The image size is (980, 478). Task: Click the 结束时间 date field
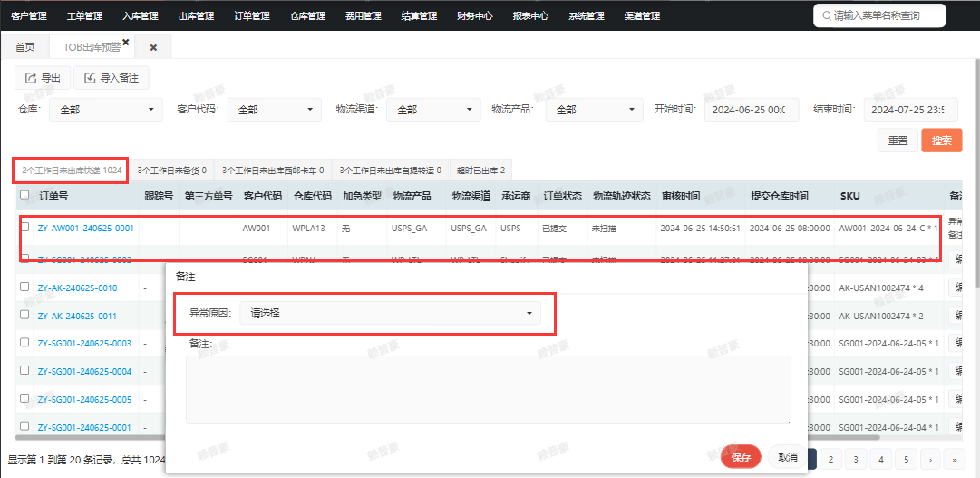point(913,110)
